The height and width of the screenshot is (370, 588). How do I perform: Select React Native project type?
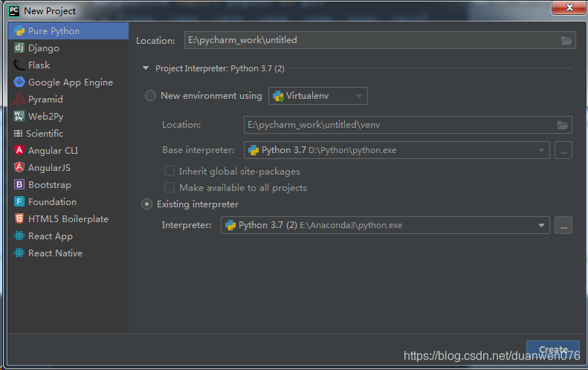pyautogui.click(x=68, y=253)
